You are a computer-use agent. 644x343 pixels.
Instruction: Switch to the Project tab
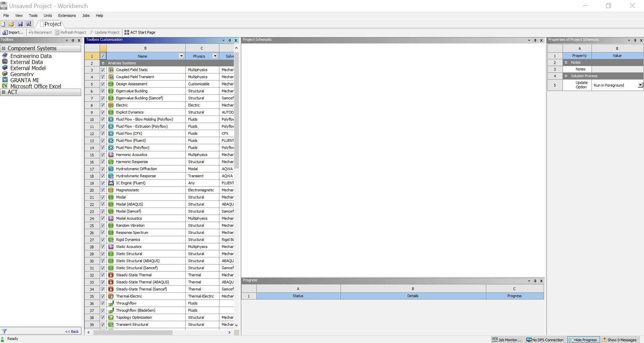coord(51,24)
